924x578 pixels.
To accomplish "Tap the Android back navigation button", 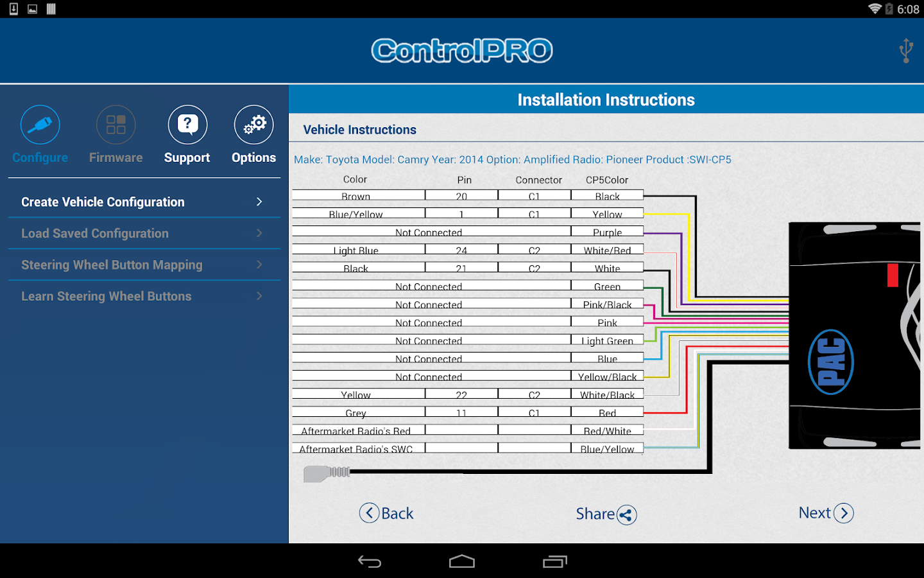I will [370, 562].
